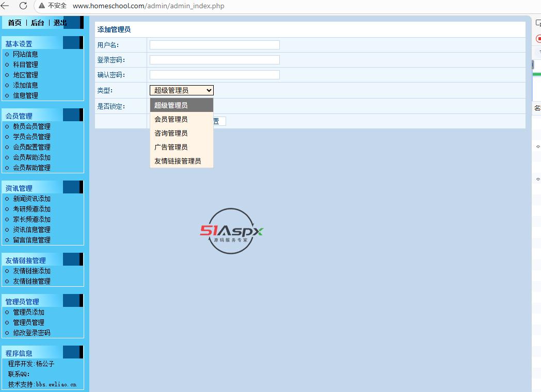Click the 会员管理 section header
Image resolution: width=541 pixels, height=392 pixels.
click(x=19, y=116)
